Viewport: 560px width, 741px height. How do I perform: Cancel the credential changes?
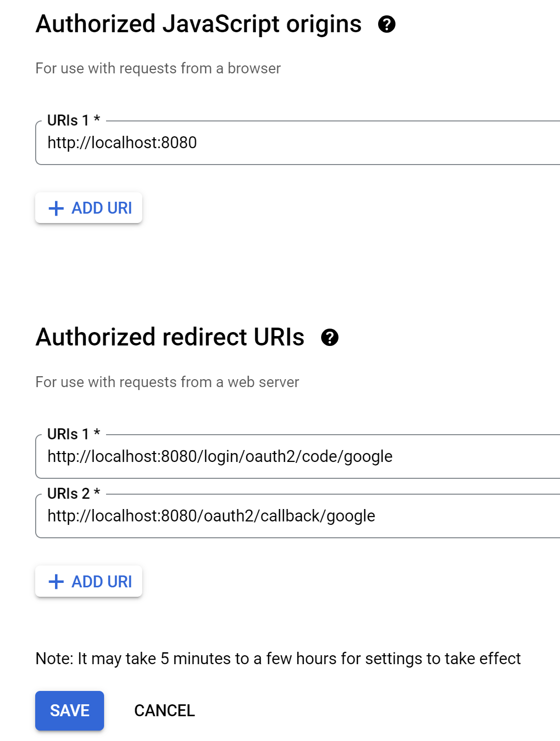(x=164, y=710)
